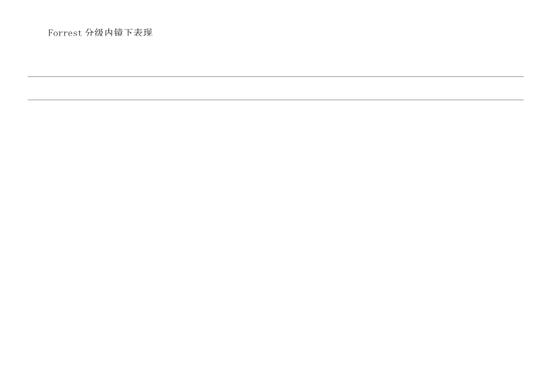The height and width of the screenshot is (392, 554).
Task: Click right end of the upper horizontal line
Action: pos(523,76)
